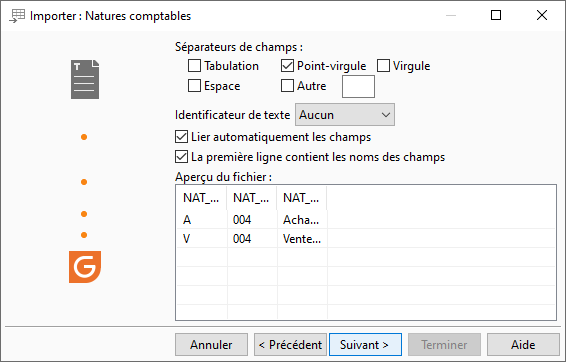The height and width of the screenshot is (362, 566).
Task: Maximize the import dialog window
Action: pyautogui.click(x=496, y=15)
